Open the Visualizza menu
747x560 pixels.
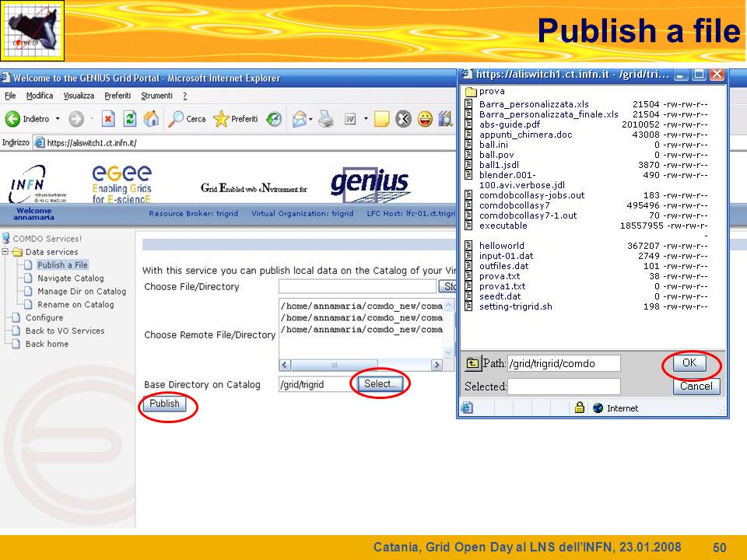(x=79, y=96)
